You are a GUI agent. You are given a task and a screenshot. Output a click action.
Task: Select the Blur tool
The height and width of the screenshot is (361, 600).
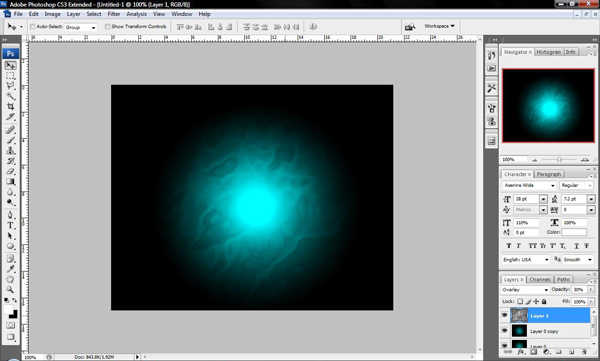(10, 192)
